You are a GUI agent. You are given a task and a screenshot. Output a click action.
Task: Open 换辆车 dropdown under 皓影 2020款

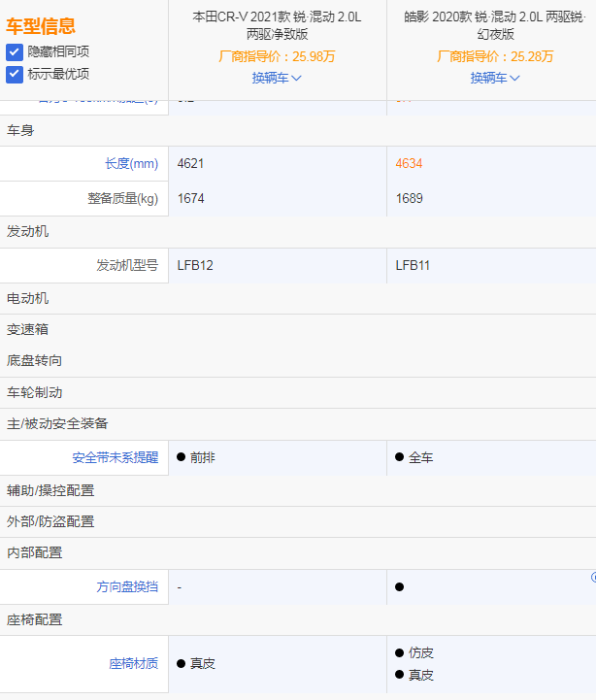click(495, 78)
